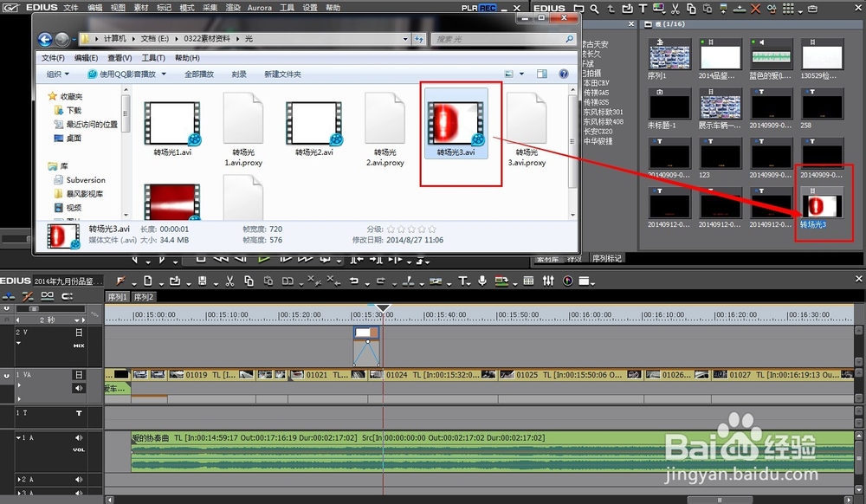This screenshot has width=866, height=504.
Task: Toggle 1 VA track video visibility
Action: click(79, 375)
